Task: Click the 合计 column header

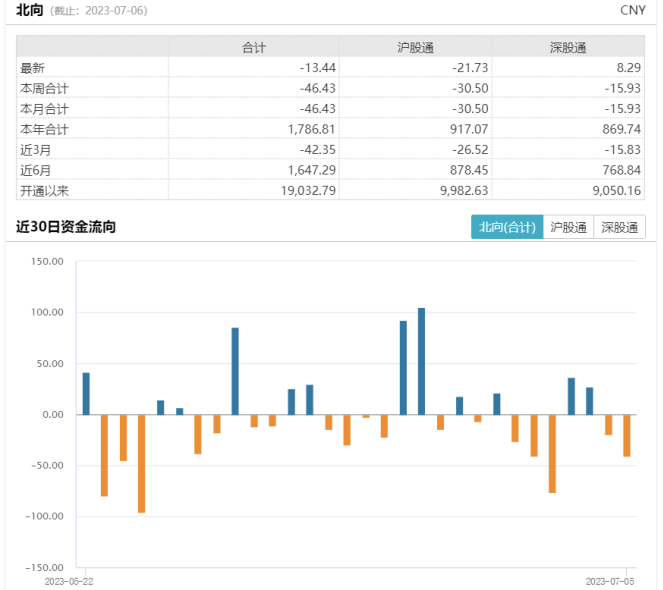Action: click(254, 47)
